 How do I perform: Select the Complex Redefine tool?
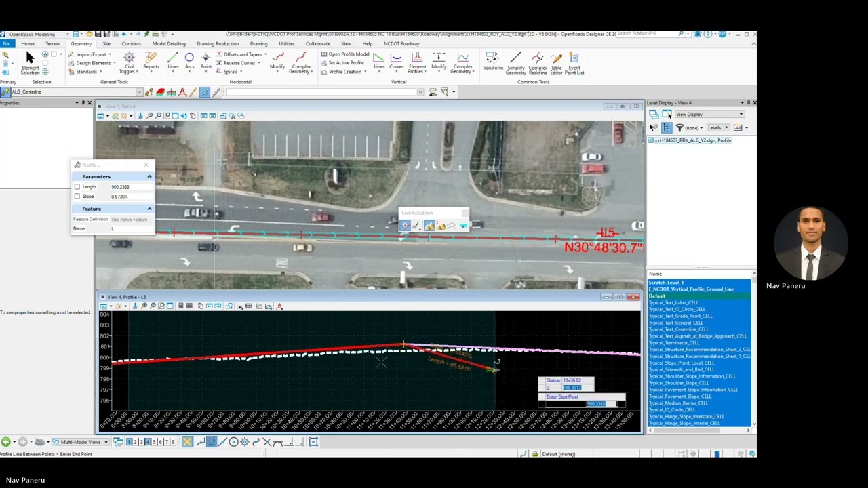coord(538,62)
